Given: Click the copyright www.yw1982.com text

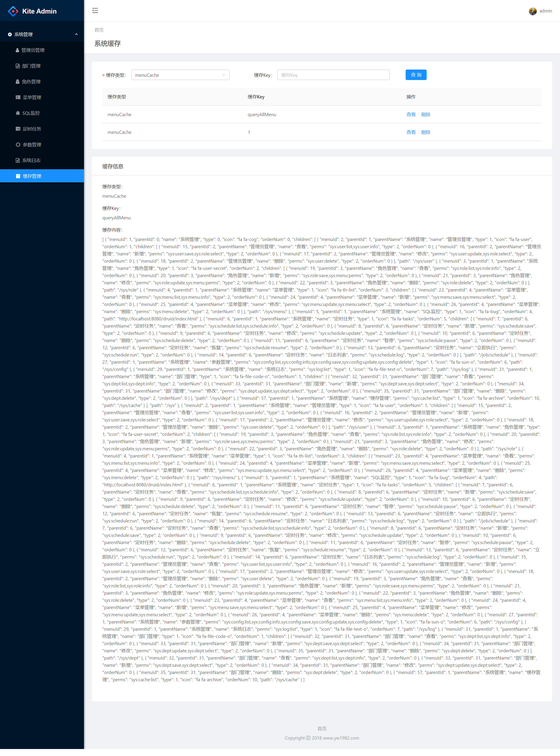Looking at the screenshot, I should click(x=322, y=738).
